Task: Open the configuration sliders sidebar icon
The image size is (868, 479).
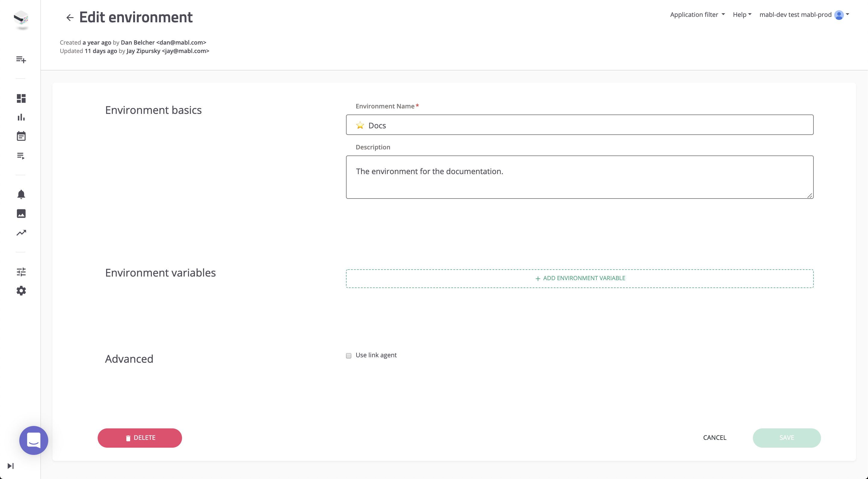Action: (x=21, y=272)
